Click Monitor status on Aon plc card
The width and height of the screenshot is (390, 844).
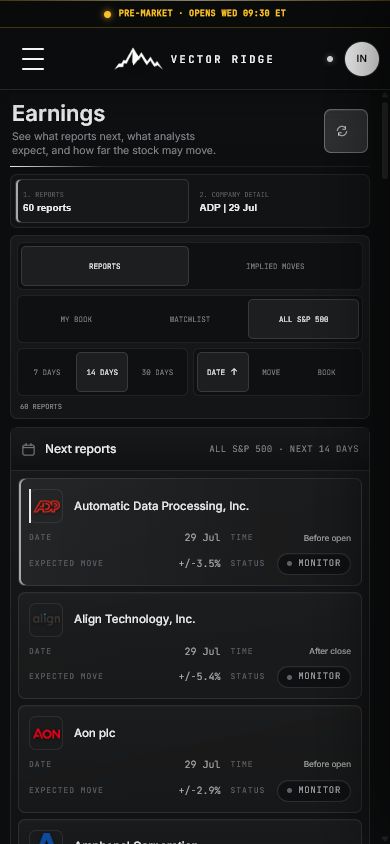[x=314, y=791]
